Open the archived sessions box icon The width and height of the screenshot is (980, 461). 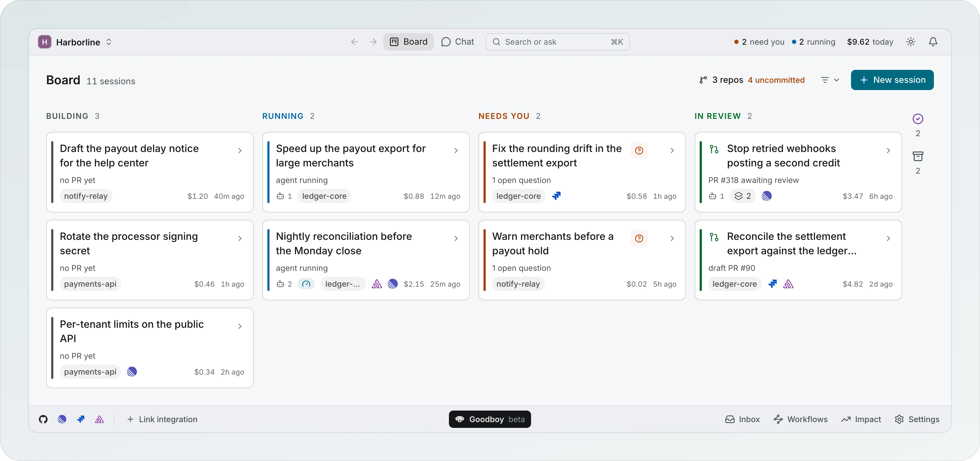click(x=918, y=156)
